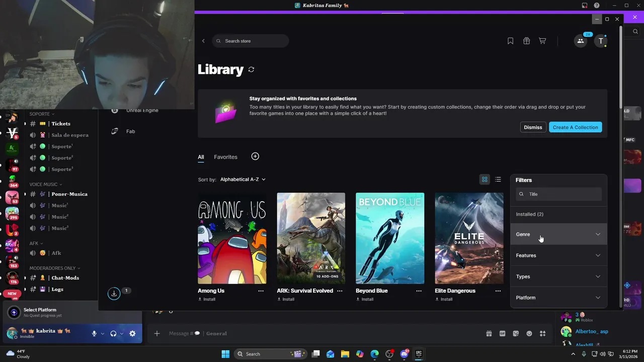The image size is (644, 362).
Task: Switch library to list view
Action: click(498, 179)
